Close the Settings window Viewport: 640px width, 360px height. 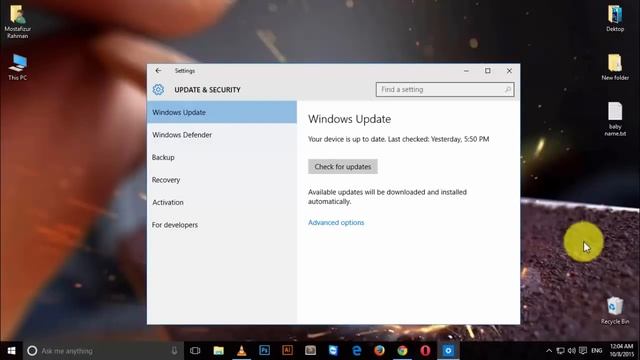pyautogui.click(x=509, y=71)
